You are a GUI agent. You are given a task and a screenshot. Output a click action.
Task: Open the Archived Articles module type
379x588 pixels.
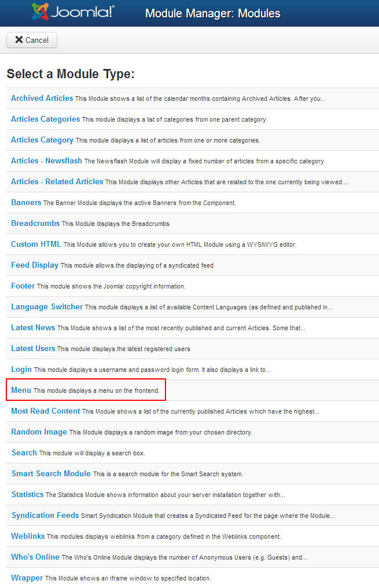(x=42, y=98)
